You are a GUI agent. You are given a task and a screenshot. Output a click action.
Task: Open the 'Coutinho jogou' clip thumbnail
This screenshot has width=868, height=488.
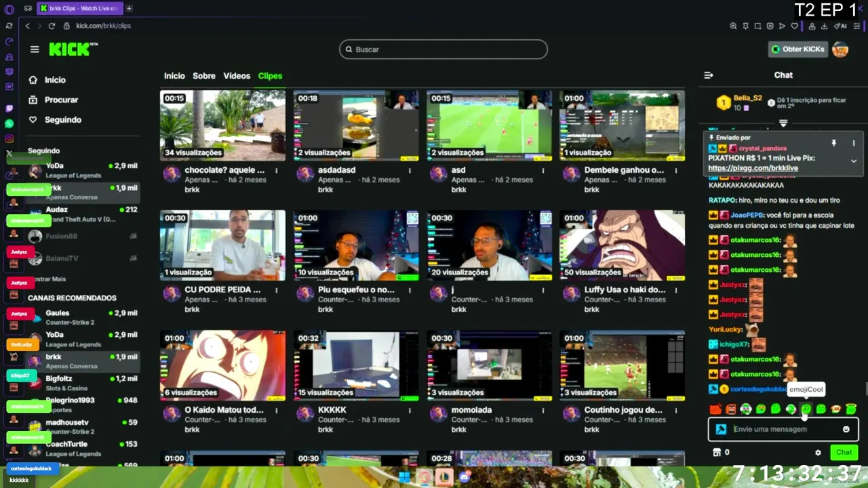(x=622, y=365)
